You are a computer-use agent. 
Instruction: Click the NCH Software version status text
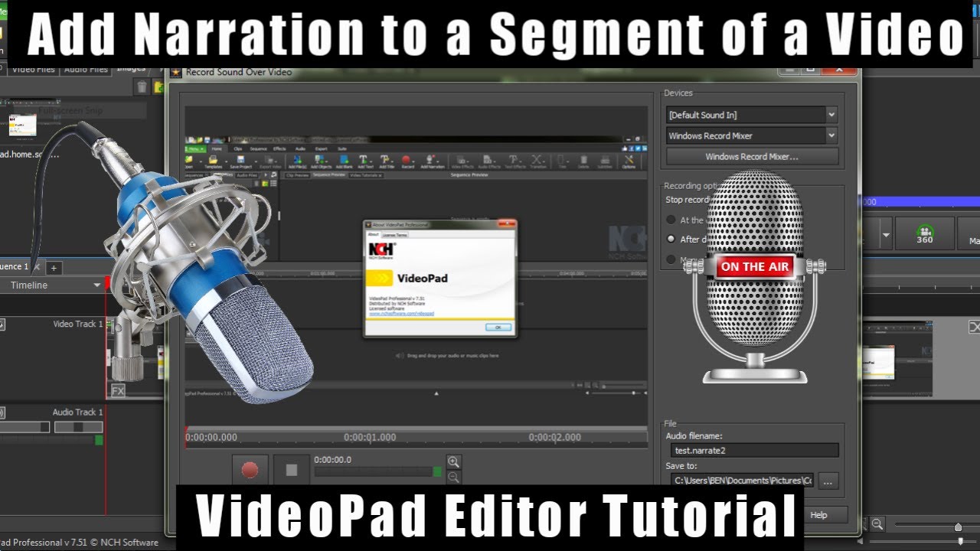(x=79, y=542)
